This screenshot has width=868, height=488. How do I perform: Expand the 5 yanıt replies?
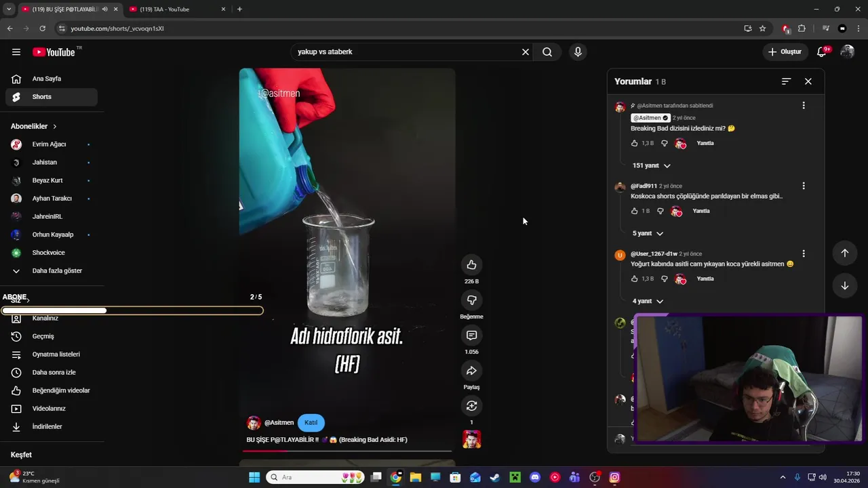click(x=648, y=233)
